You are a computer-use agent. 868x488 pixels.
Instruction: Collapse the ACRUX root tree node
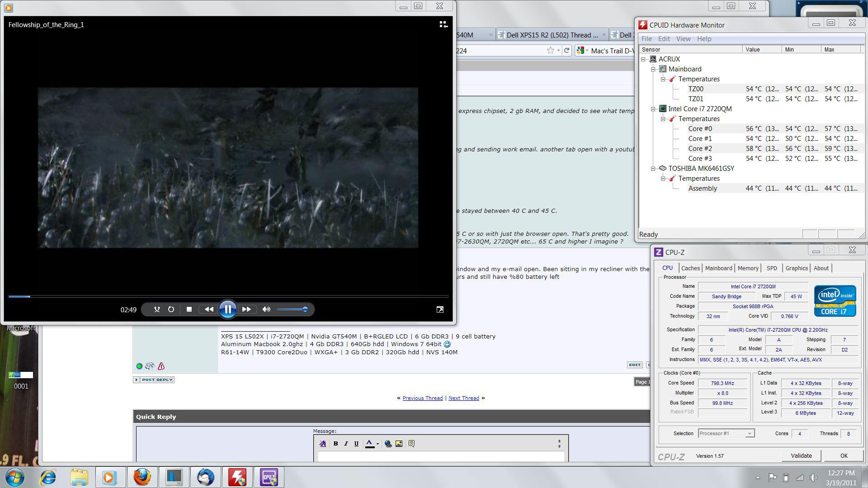(643, 59)
